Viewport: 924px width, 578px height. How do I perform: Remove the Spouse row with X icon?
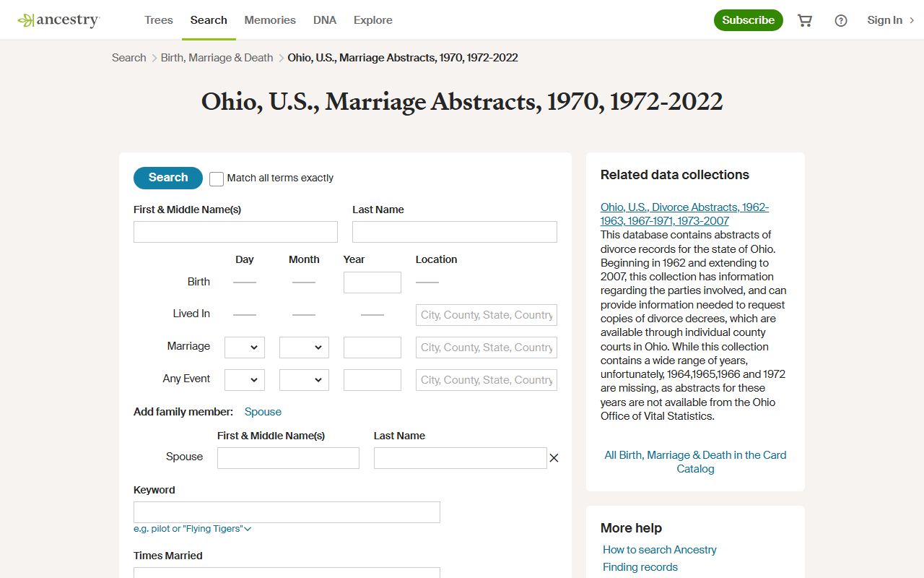pos(554,458)
